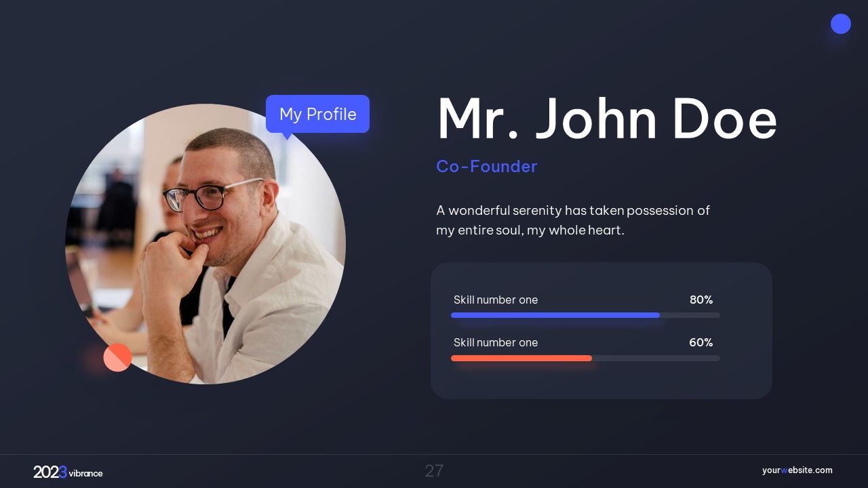Click the orange 60% skill progress bar

pos(521,358)
